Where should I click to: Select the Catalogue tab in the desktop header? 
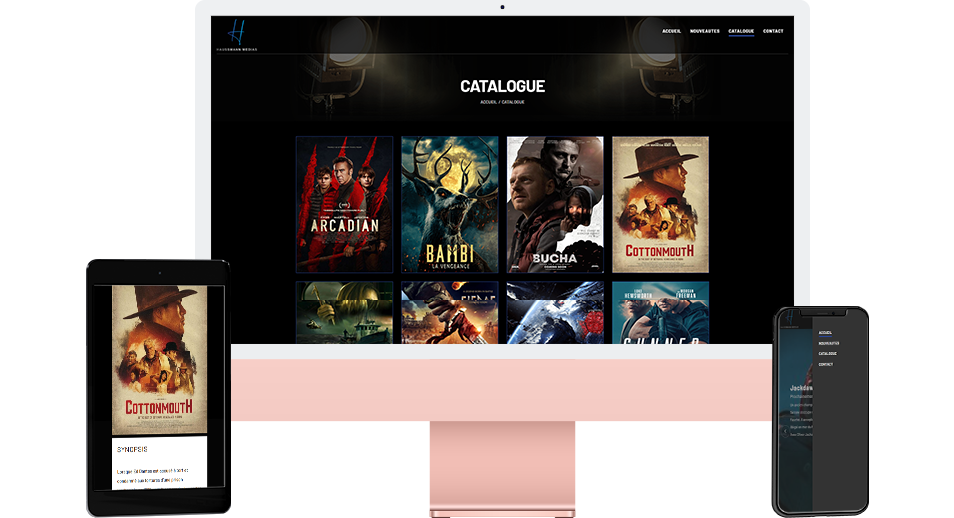(x=741, y=31)
